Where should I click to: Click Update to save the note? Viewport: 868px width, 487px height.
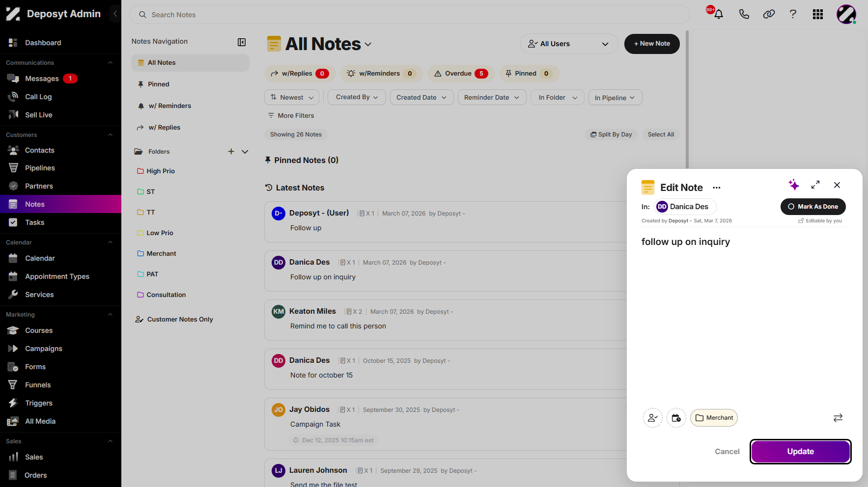801,452
